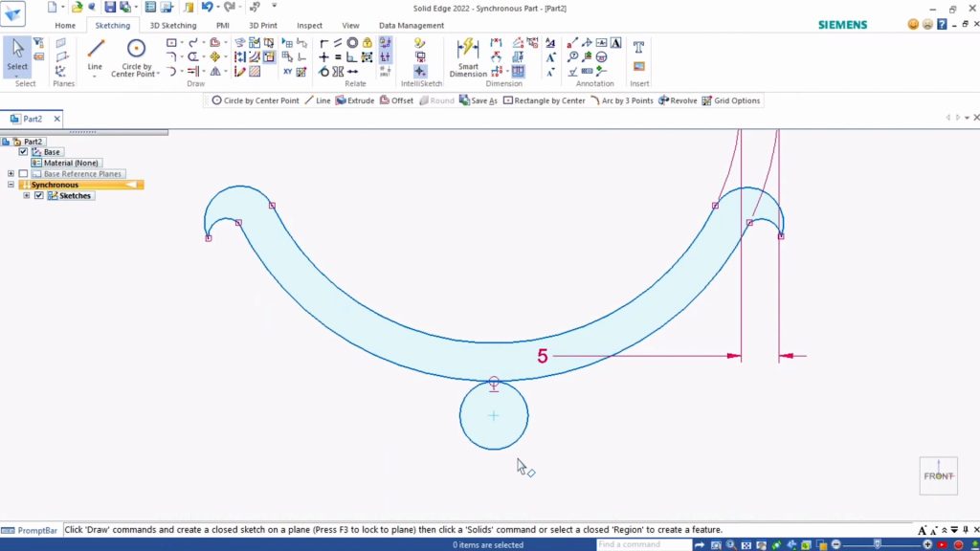980x551 pixels.
Task: Click Zoom tool in status bar
Action: [x=730, y=544]
